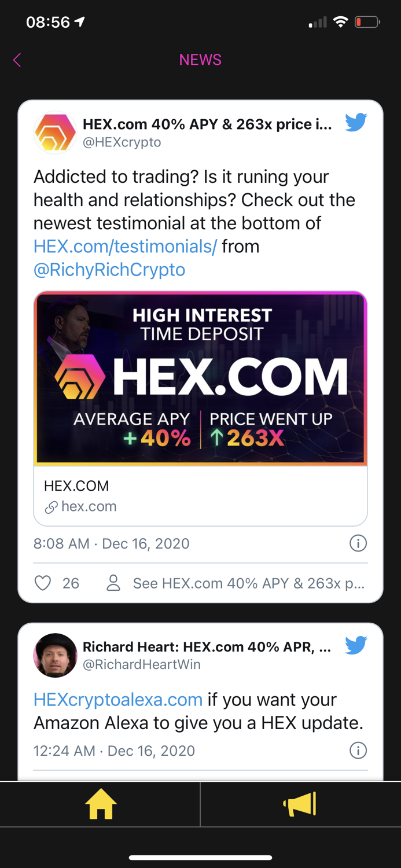401x868 pixels.
Task: Tap the battery indicator in the status bar
Action: 367,21
